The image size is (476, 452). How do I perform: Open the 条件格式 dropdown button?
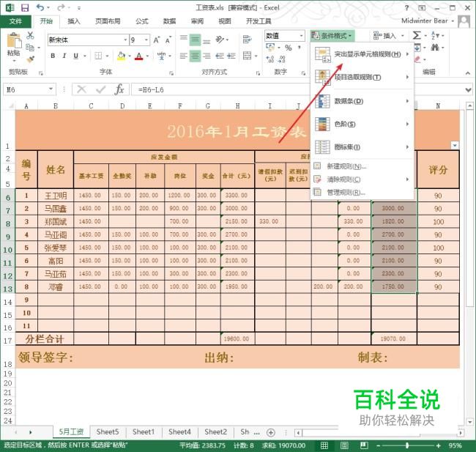click(x=332, y=36)
